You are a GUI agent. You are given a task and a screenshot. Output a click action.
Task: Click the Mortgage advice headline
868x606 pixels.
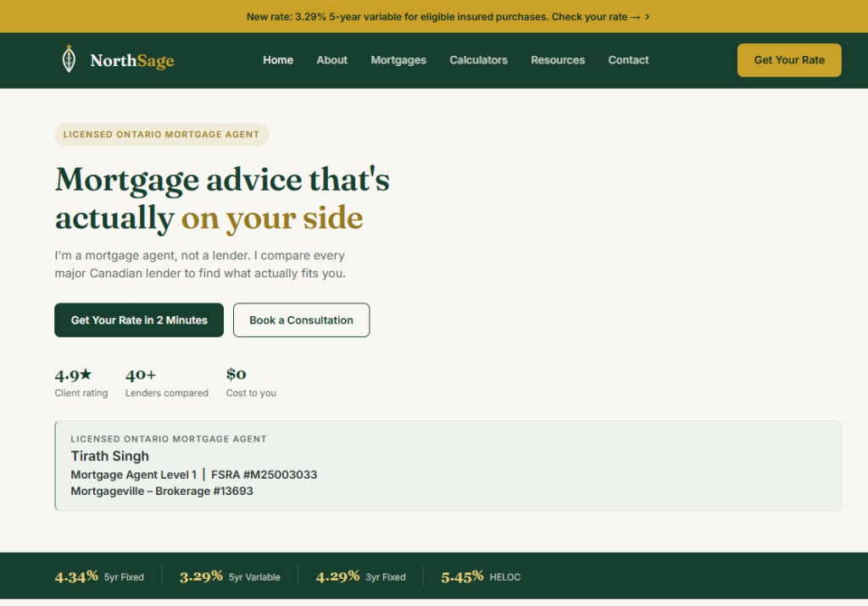click(x=222, y=198)
